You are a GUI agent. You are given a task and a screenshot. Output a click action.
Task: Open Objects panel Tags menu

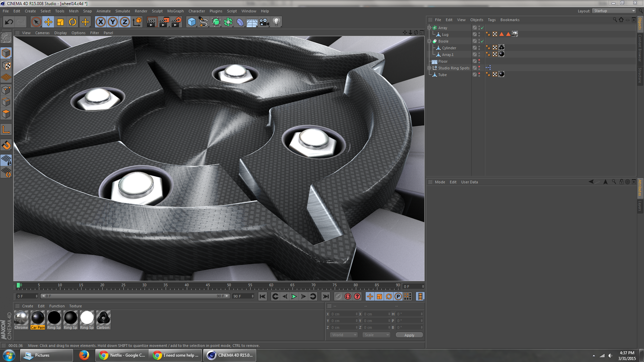click(491, 20)
